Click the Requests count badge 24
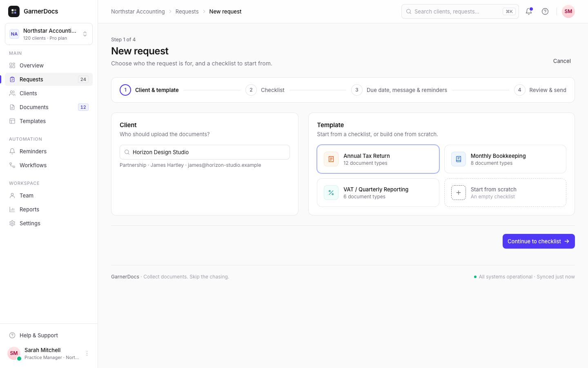Viewport: 588px width, 368px height. [x=83, y=79]
